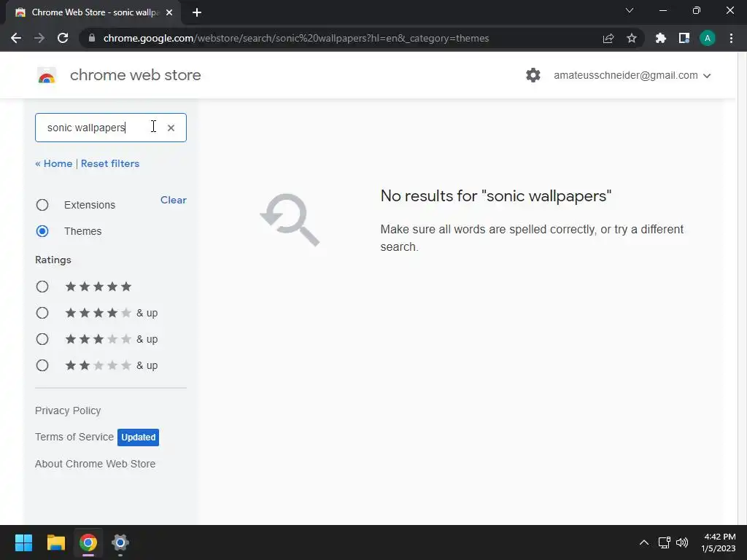Bookmark this page with the star
Image resolution: width=747 pixels, height=560 pixels.
[x=632, y=38]
